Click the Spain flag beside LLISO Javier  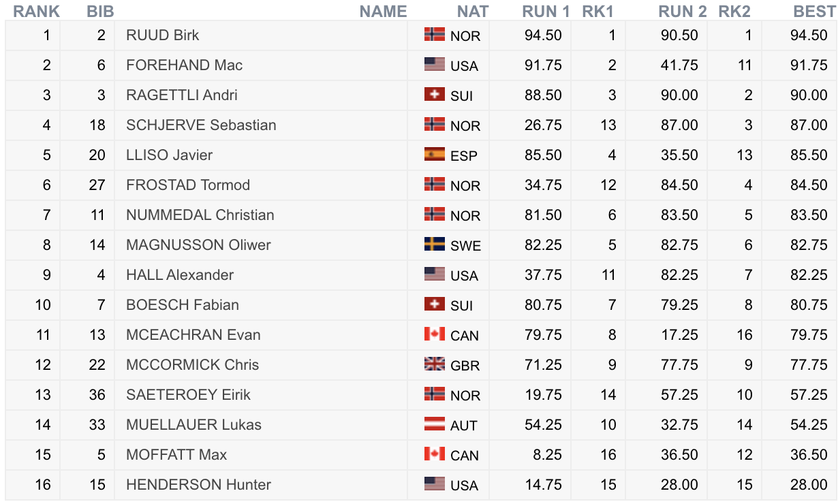[x=434, y=154]
